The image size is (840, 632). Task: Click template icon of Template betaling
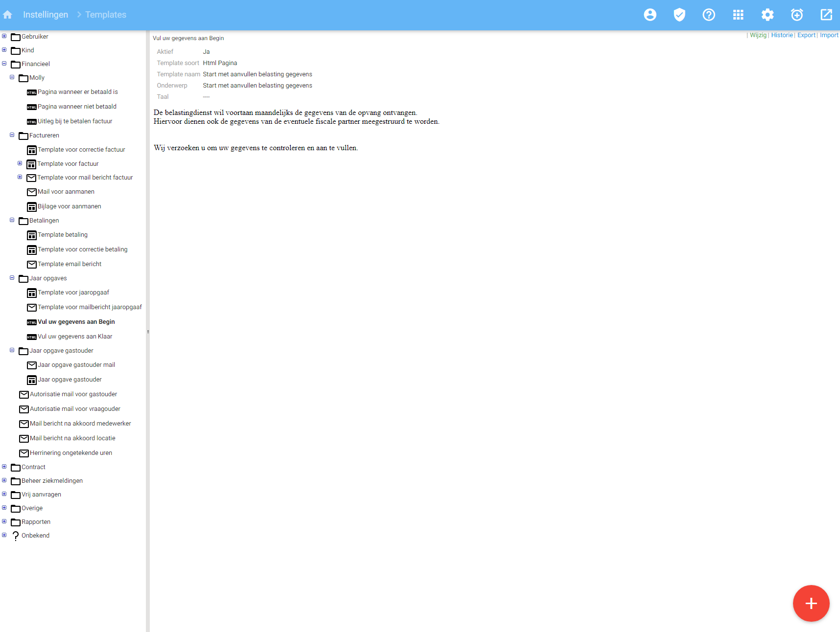tap(32, 235)
